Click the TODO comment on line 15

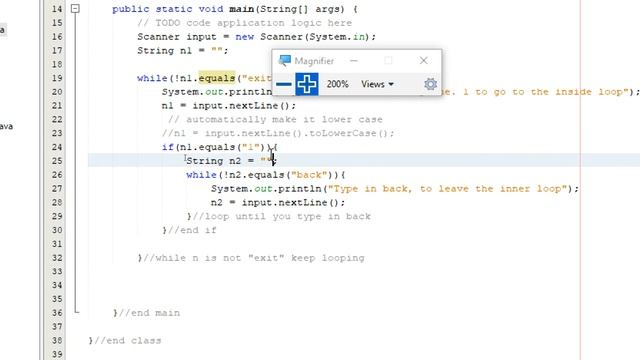[244, 23]
